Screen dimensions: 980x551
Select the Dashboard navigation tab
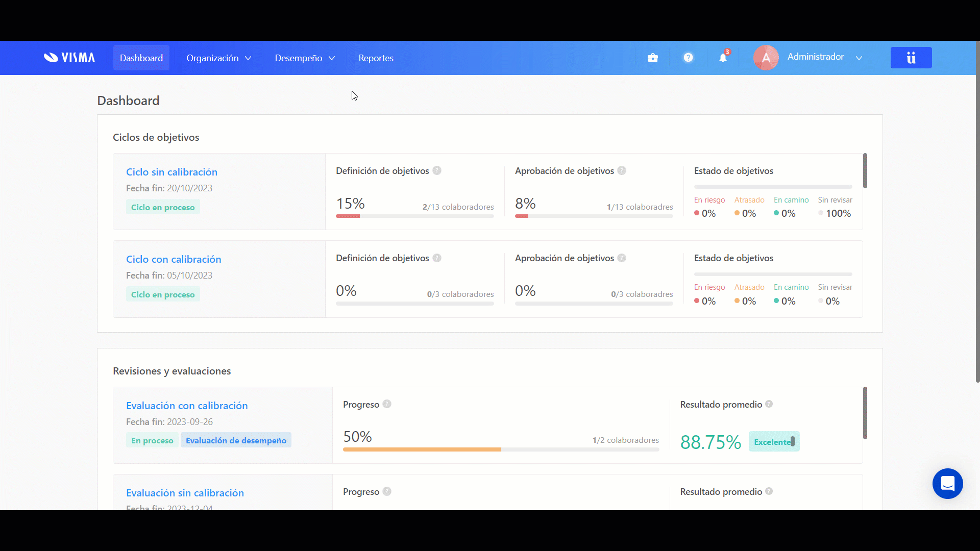point(141,58)
